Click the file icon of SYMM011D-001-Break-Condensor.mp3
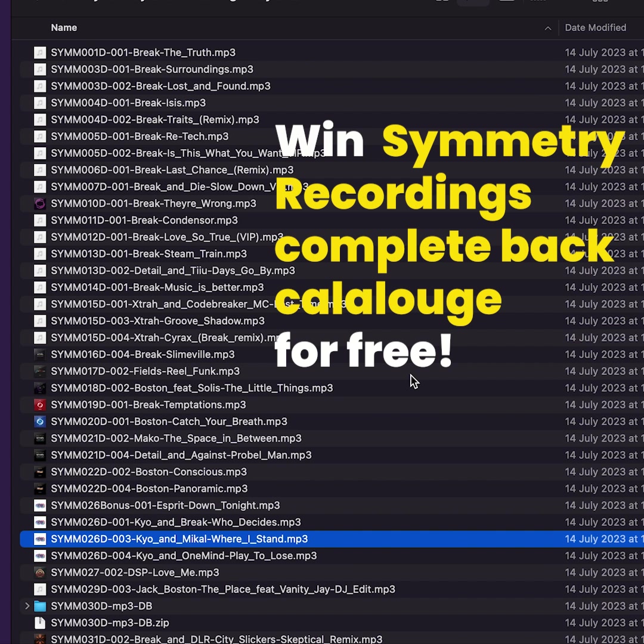This screenshot has height=644, width=644. [40, 221]
